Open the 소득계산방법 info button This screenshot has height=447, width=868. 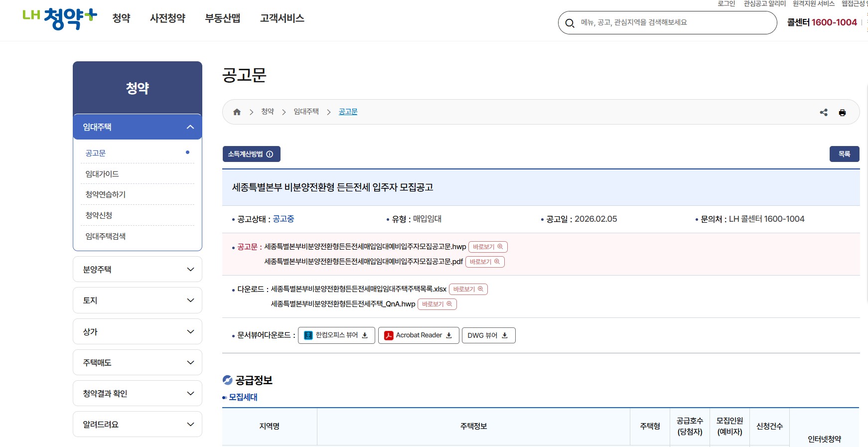click(251, 154)
